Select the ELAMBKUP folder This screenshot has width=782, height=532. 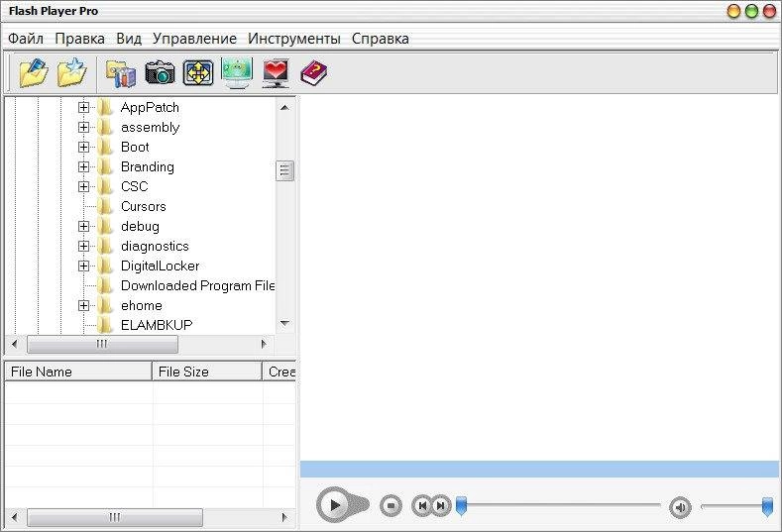157,325
